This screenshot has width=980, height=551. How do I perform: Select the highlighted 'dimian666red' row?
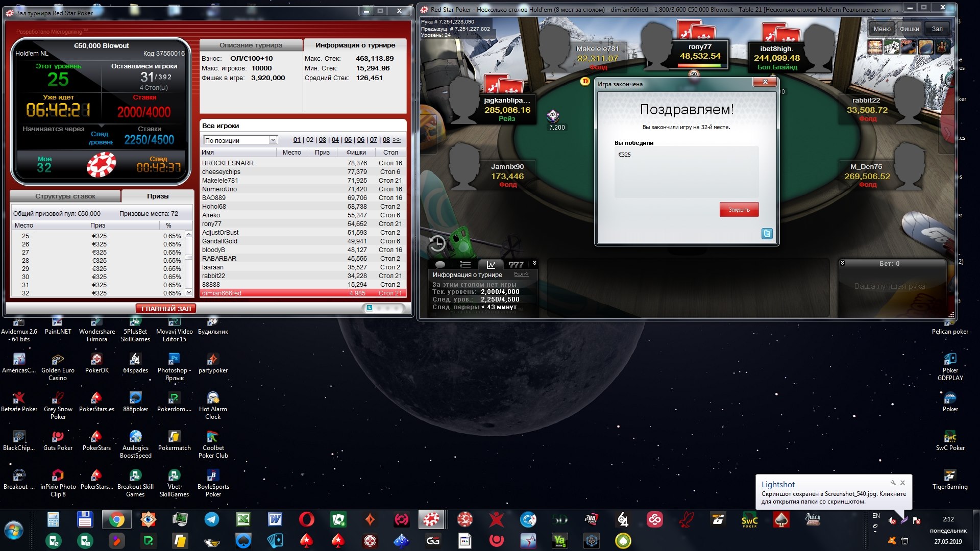click(x=302, y=293)
